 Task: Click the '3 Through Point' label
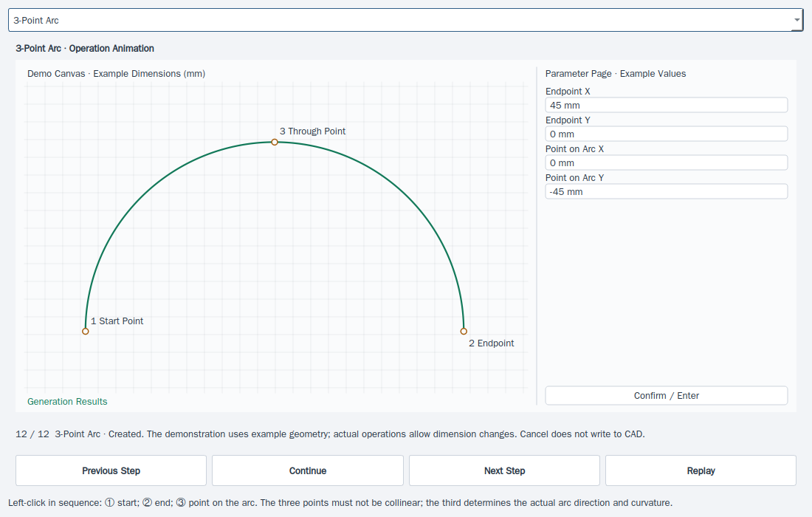313,131
